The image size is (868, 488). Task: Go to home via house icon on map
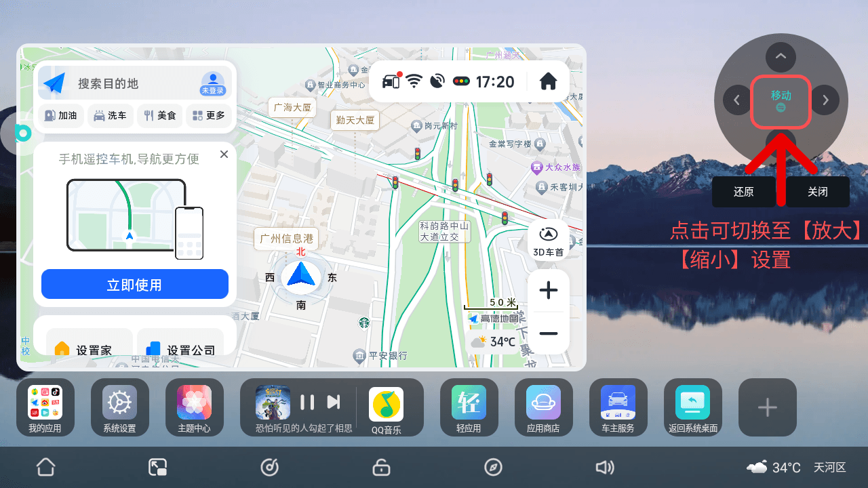pos(548,82)
